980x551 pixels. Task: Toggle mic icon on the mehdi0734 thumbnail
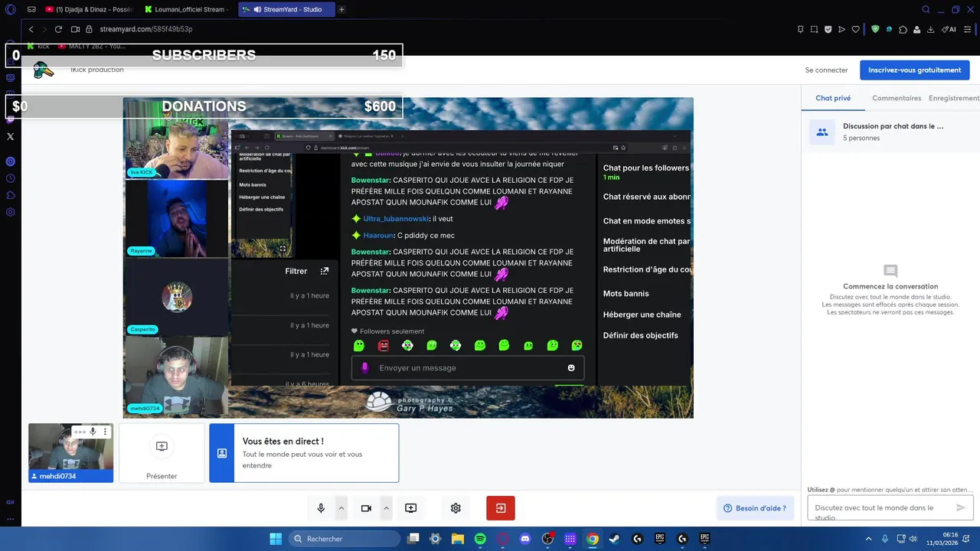[93, 432]
